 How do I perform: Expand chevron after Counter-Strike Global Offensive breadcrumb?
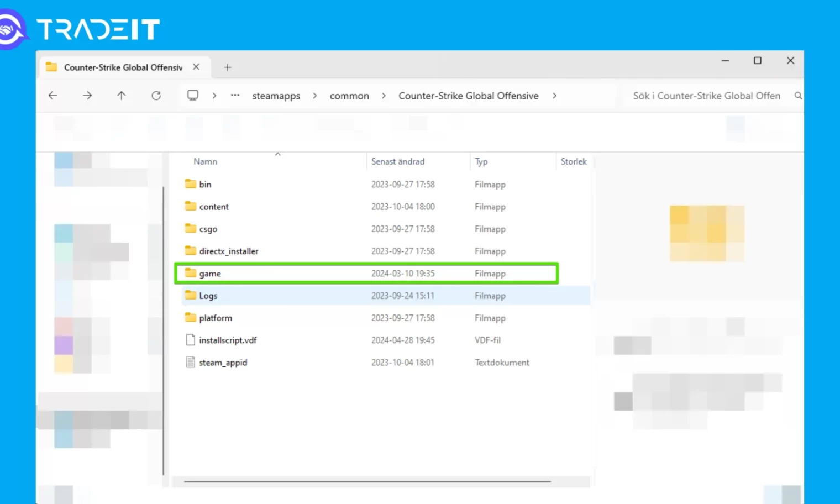(x=554, y=96)
